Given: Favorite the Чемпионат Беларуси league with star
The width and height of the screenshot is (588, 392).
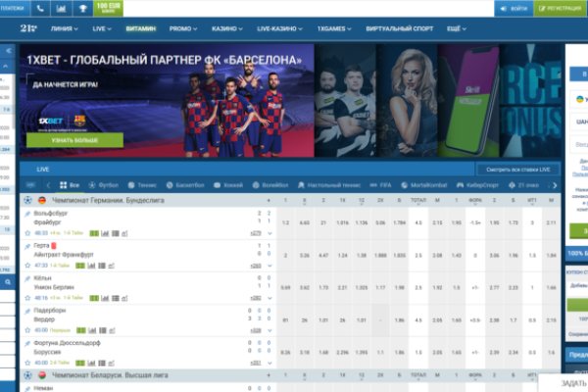Looking at the screenshot, I should pyautogui.click(x=28, y=374).
